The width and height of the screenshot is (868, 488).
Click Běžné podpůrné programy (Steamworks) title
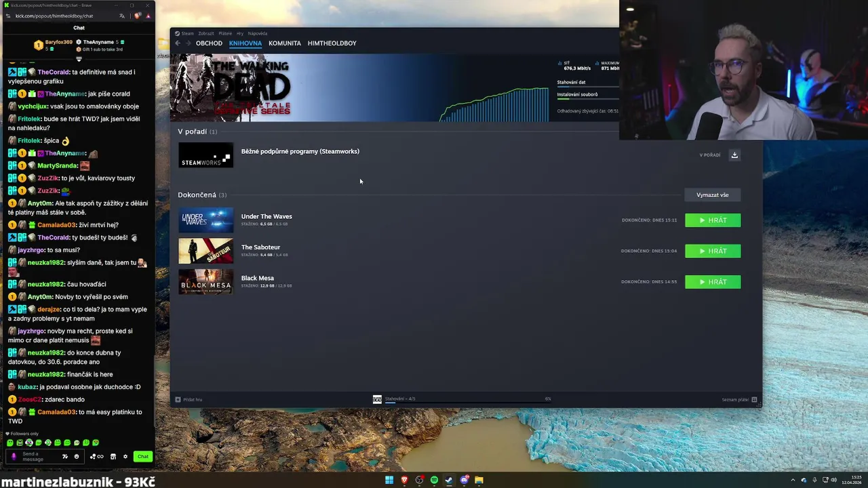point(300,151)
